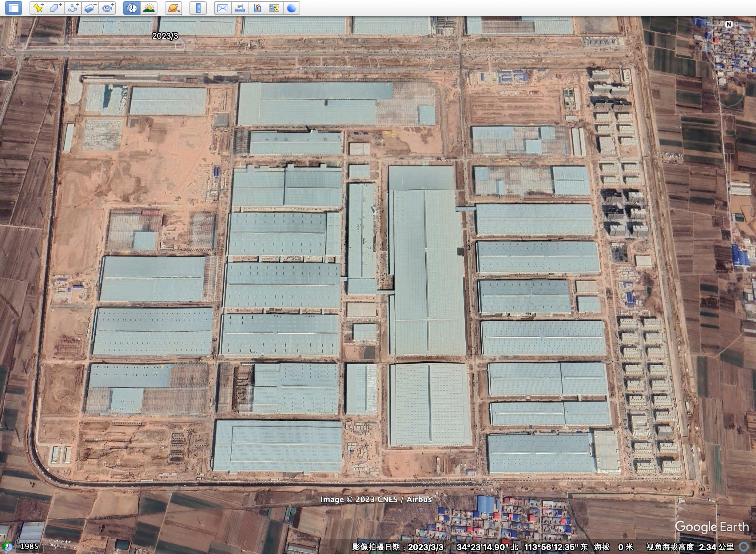Open the ruler measurement tool

pos(198,8)
